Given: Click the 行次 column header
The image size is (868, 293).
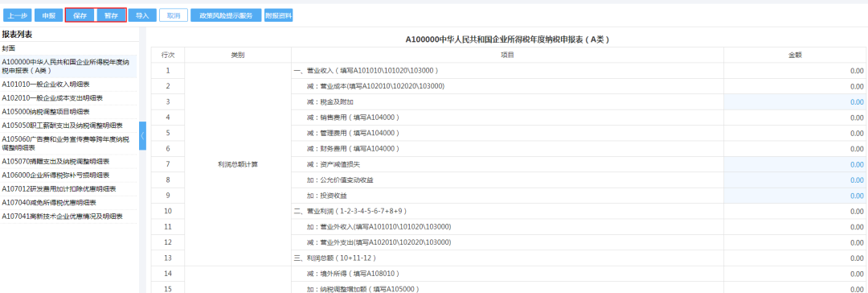Looking at the screenshot, I should 168,55.
